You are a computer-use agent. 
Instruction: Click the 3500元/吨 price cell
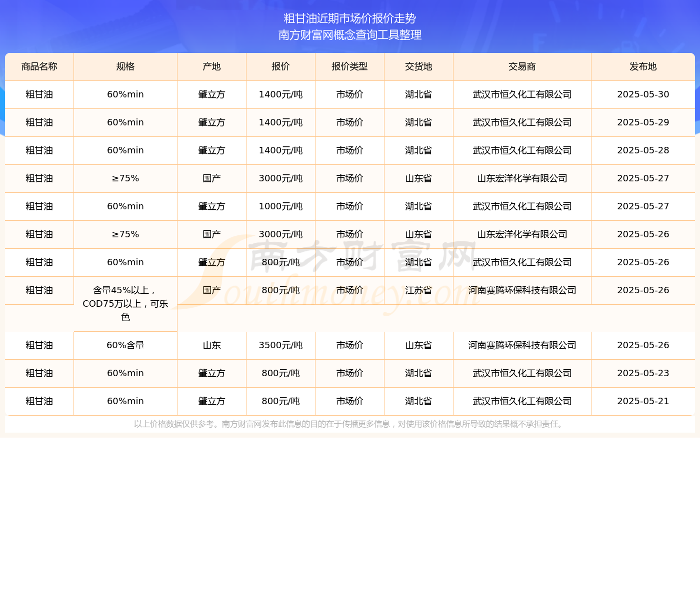pos(281,345)
